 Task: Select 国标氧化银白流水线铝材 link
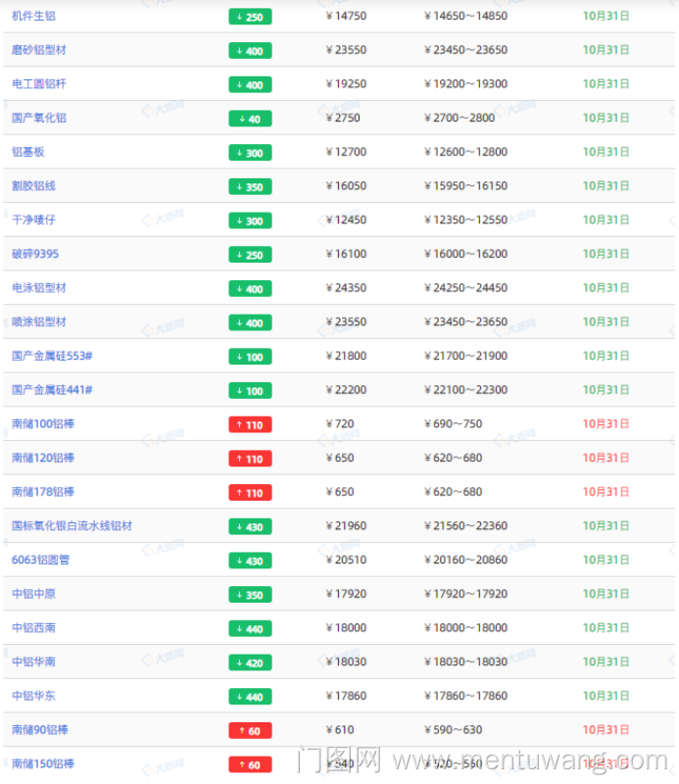click(x=72, y=526)
